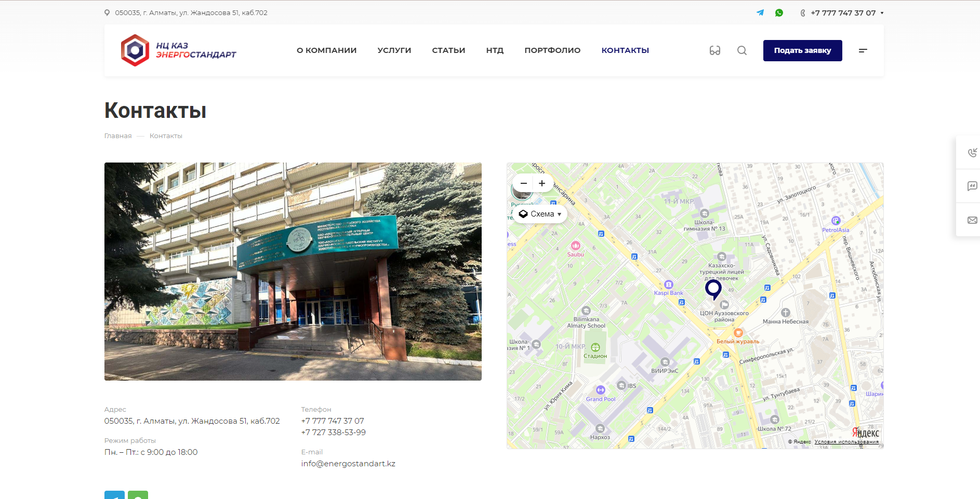
Task: Open the WhatsApp icon in top bar
Action: click(x=779, y=12)
